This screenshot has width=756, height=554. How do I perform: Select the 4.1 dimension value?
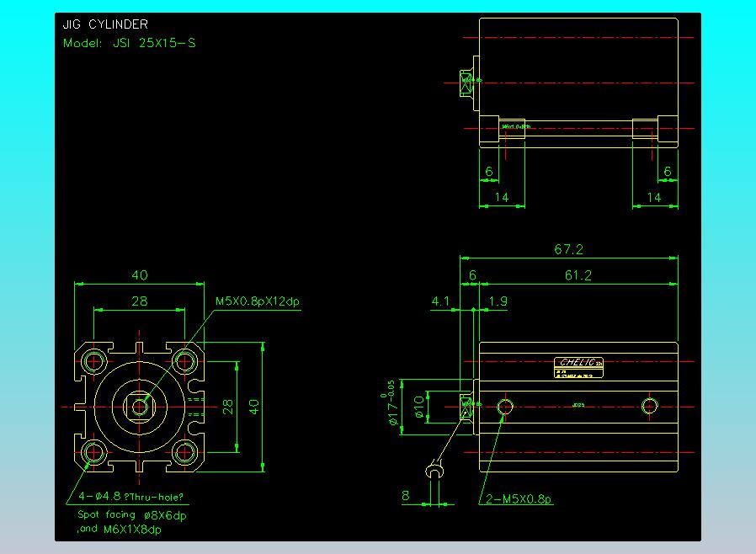pyautogui.click(x=440, y=301)
